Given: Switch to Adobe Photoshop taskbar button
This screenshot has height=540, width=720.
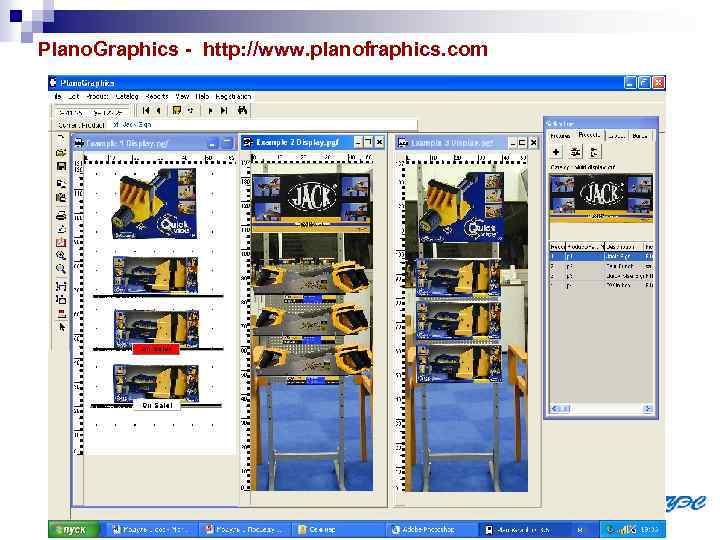Looking at the screenshot, I should (x=429, y=529).
